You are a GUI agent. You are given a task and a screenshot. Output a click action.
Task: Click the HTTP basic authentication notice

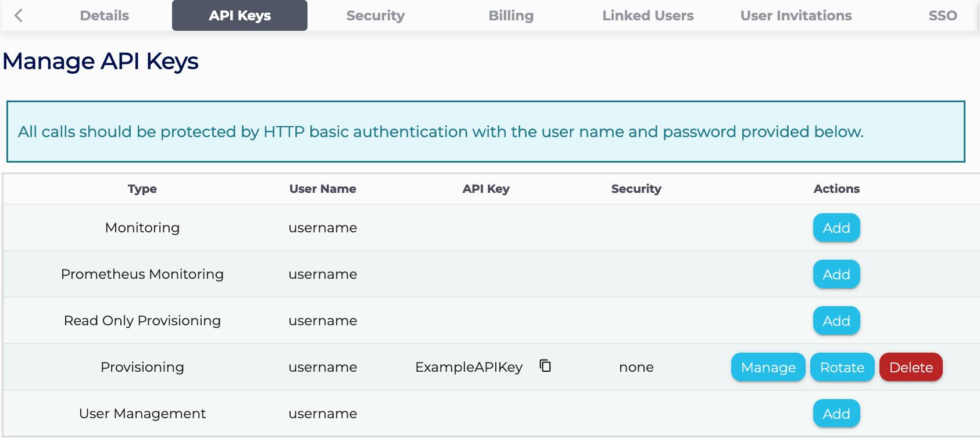[x=441, y=132]
